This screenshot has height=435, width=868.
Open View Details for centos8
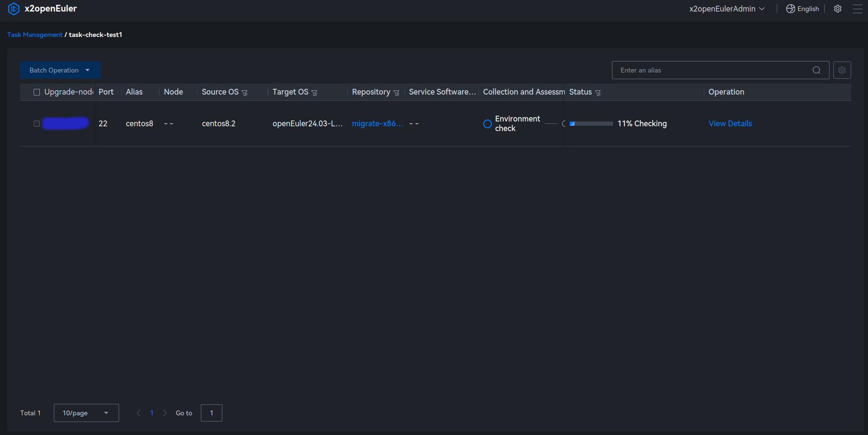click(730, 123)
